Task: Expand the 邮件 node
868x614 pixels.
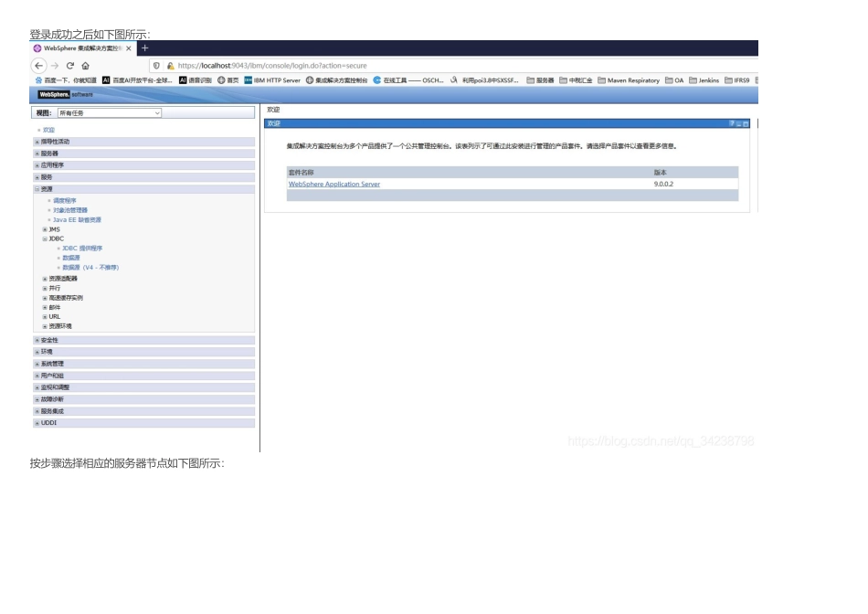Action: point(45,307)
